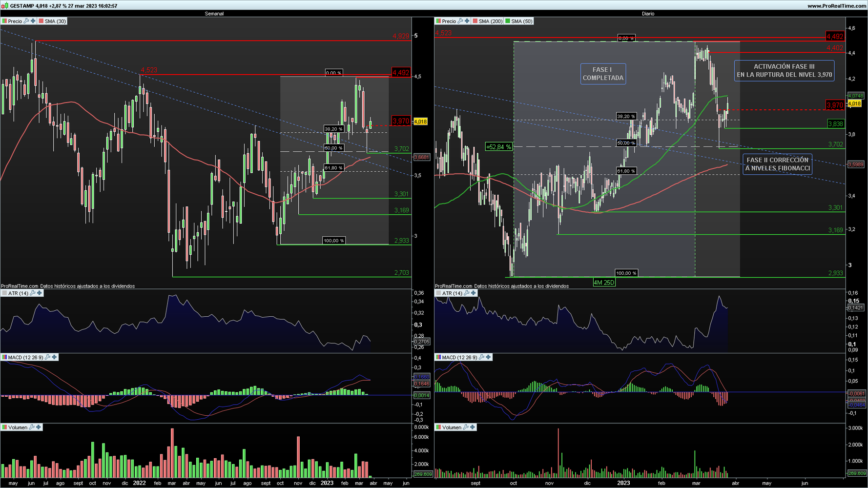The height and width of the screenshot is (488, 868).
Task: Click the 100,00 % Fibonacci label in Diario chart
Action: click(x=626, y=273)
